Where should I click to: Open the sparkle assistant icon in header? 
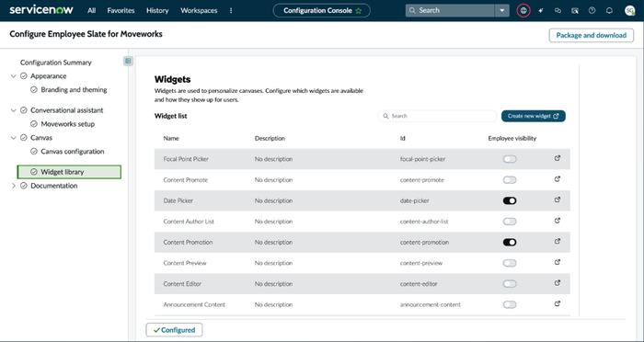541,11
